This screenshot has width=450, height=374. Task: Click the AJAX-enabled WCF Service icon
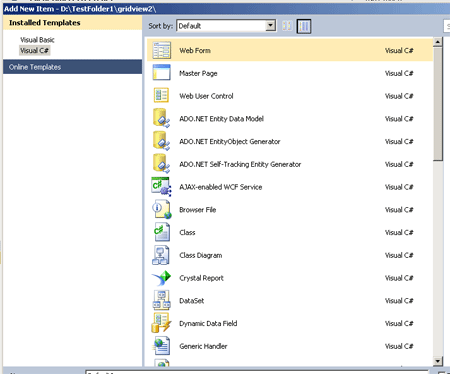pyautogui.click(x=162, y=187)
